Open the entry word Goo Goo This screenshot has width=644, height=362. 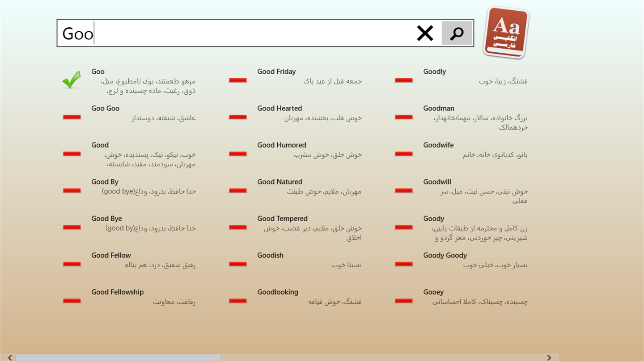[x=106, y=108]
